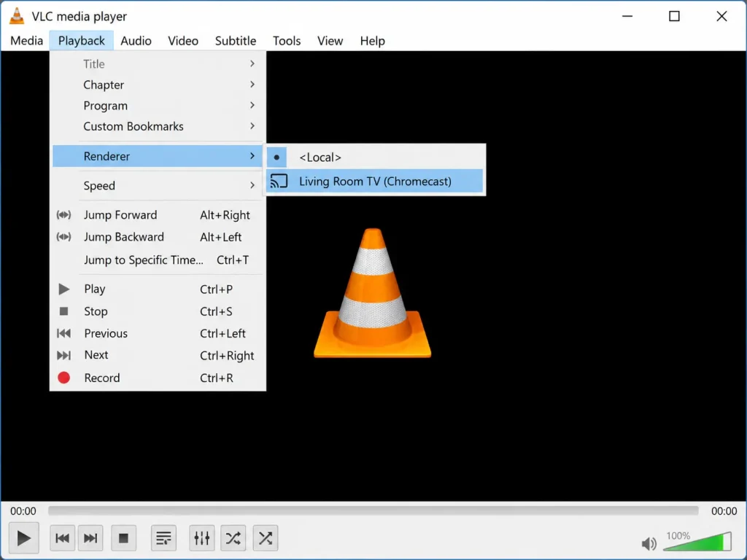Screen dimensions: 747x560
Task: Click the Alt+Right shortcut text
Action: 225,215
